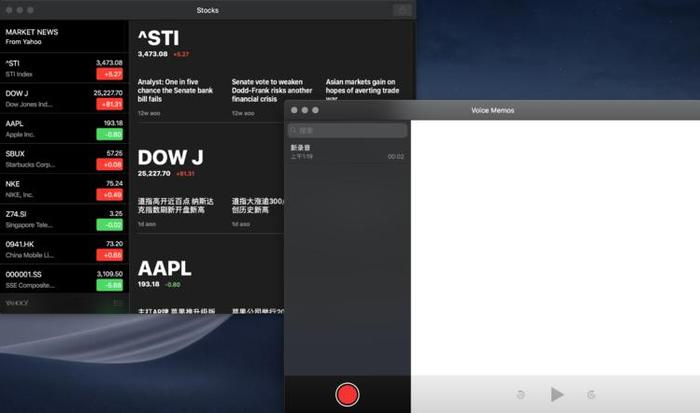Select the AAPL Apple Inc. row
Viewport: 700px width, 413px height.
tap(64, 129)
